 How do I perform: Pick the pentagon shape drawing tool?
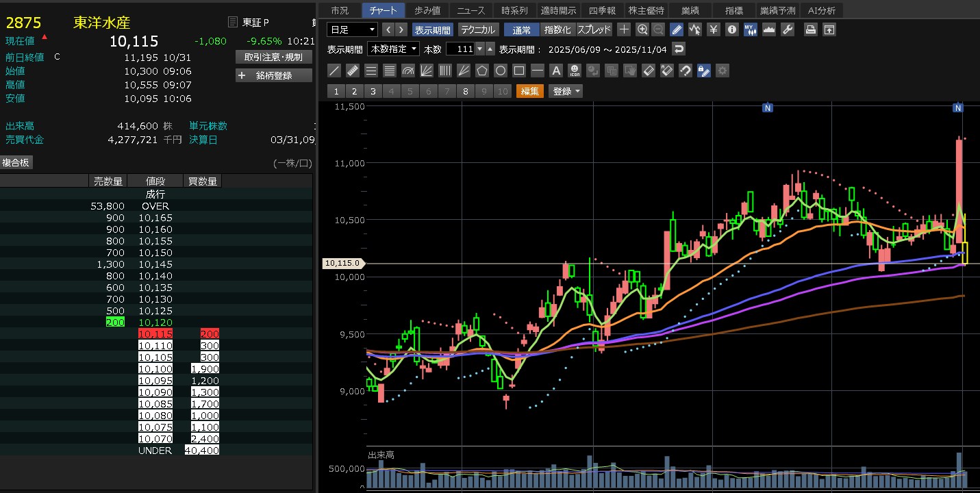[482, 71]
